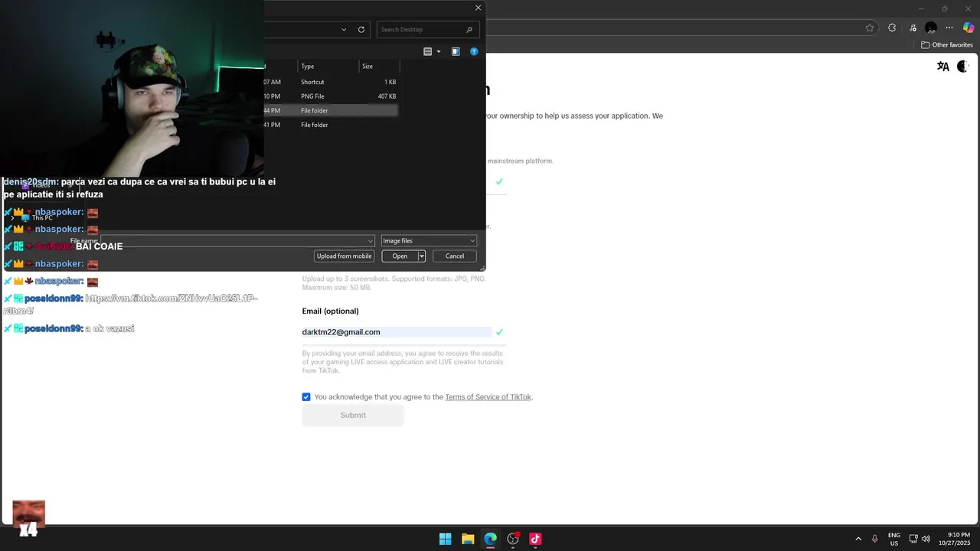980x551 pixels.
Task: Expand the address path history dropdown
Action: pyautogui.click(x=344, y=30)
